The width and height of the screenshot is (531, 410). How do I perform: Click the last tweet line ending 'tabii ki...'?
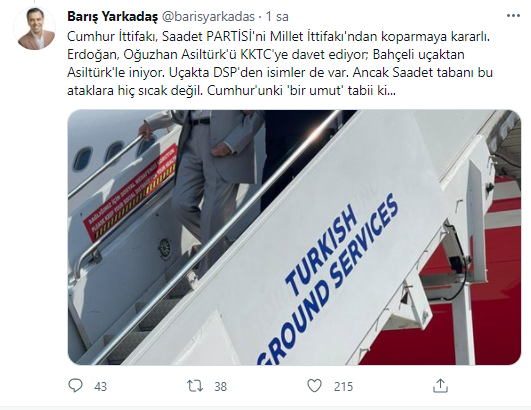pyautogui.click(x=231, y=91)
